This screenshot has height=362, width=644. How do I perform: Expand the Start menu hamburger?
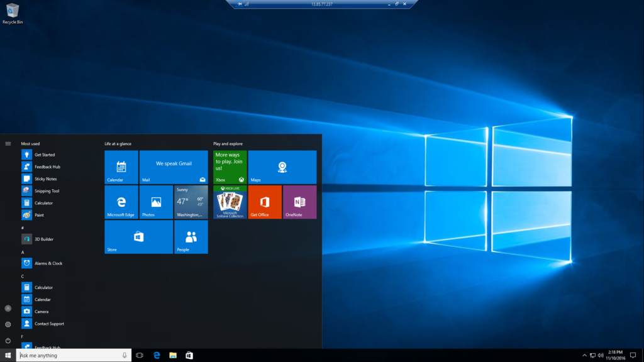8,143
